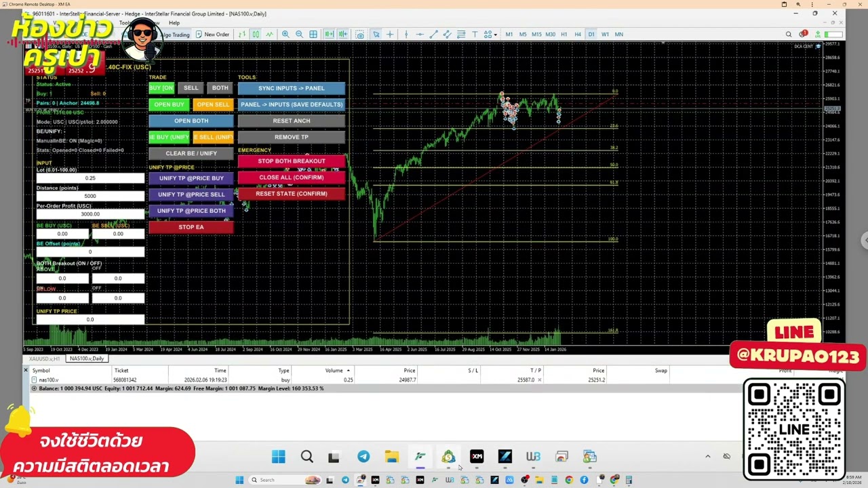
Task: Switch chart timeframe to M30
Action: 550,35
